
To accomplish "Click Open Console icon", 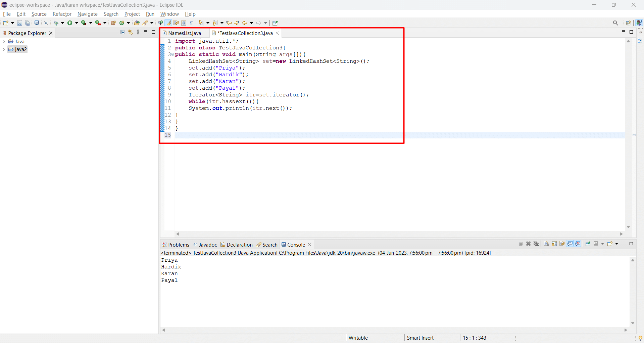I will [x=610, y=244].
